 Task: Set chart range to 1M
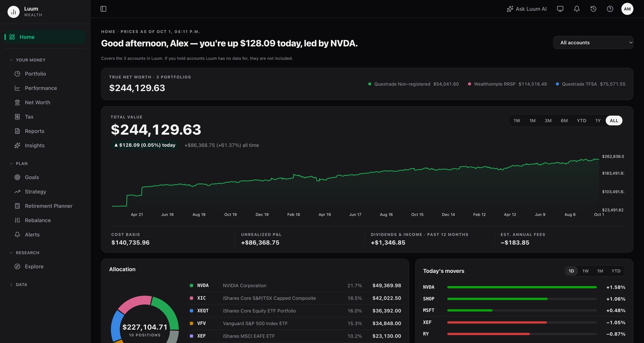[x=532, y=121]
